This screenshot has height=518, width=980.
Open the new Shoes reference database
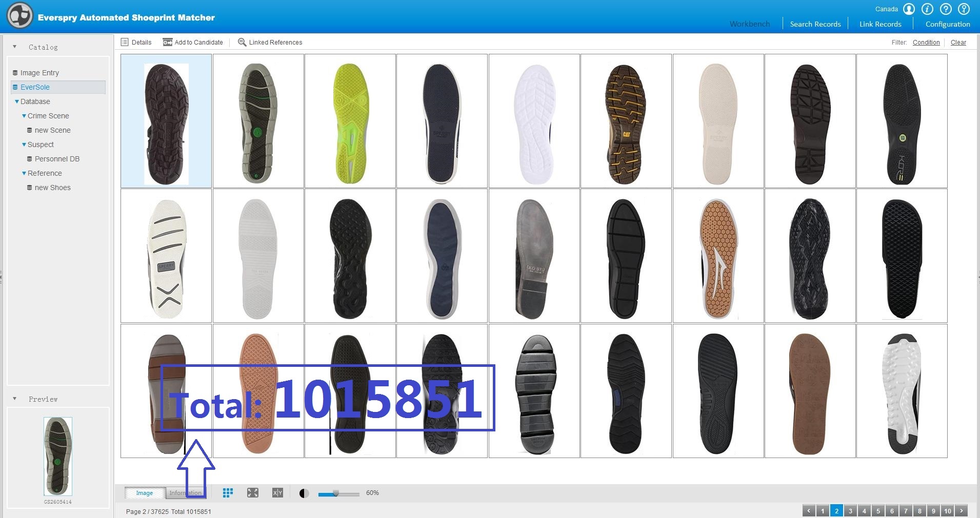52,188
